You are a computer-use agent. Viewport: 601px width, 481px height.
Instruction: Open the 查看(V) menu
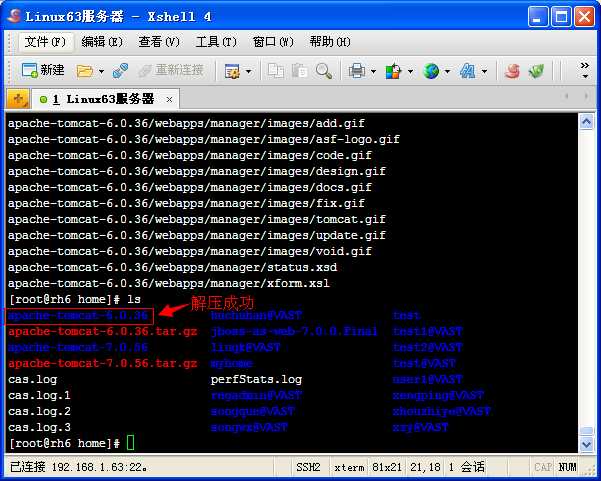click(159, 41)
